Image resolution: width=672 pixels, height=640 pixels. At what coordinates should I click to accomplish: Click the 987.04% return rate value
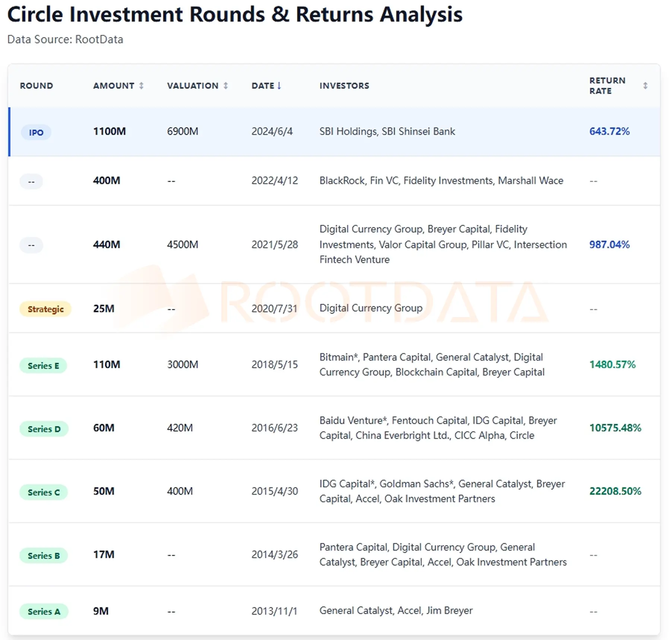tap(609, 244)
